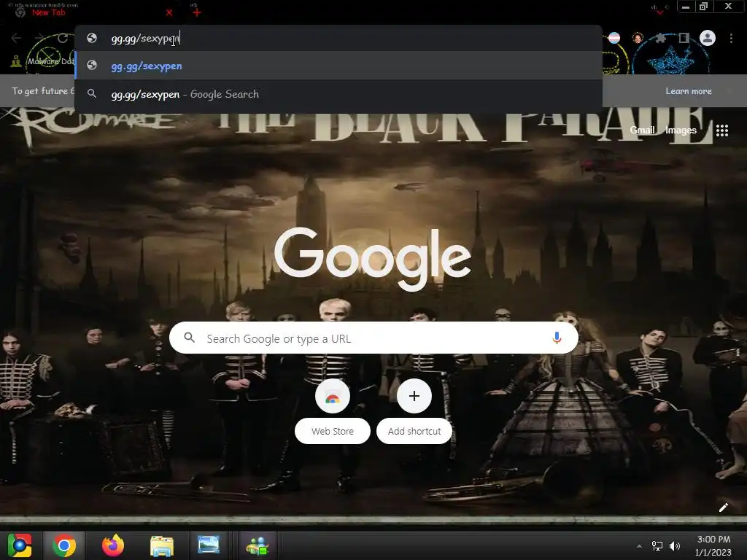
Task: Open the Chrome profile menu
Action: coord(708,38)
